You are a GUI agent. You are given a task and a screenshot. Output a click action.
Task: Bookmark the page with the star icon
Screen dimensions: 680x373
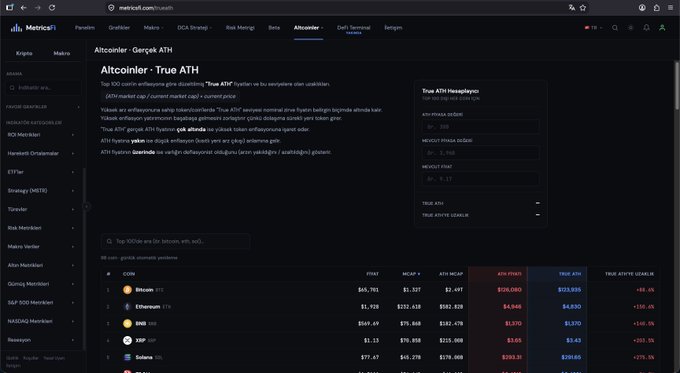coord(583,8)
